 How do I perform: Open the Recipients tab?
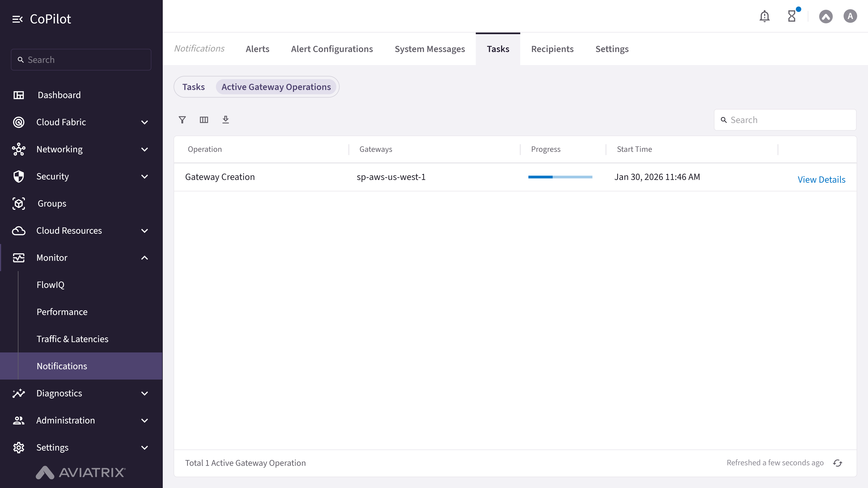(x=552, y=49)
